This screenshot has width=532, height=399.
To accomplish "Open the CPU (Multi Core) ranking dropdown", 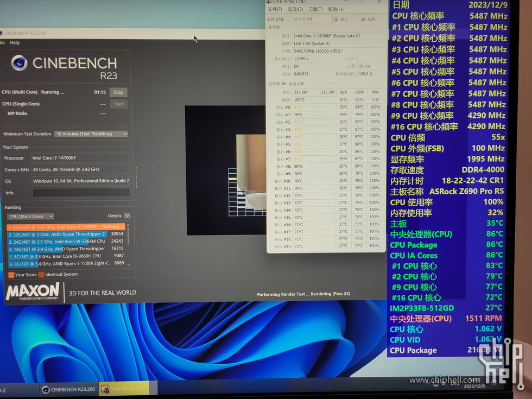I will tap(30, 217).
